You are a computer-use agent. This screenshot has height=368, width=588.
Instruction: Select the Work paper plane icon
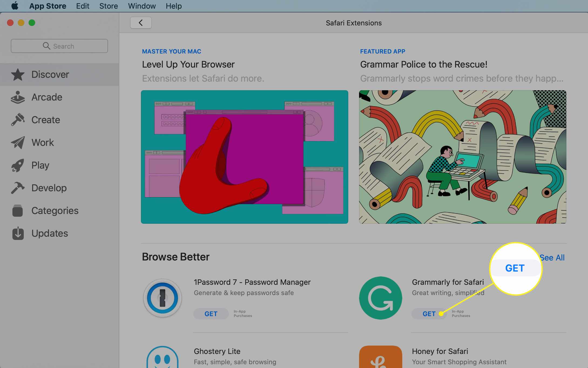pyautogui.click(x=18, y=142)
